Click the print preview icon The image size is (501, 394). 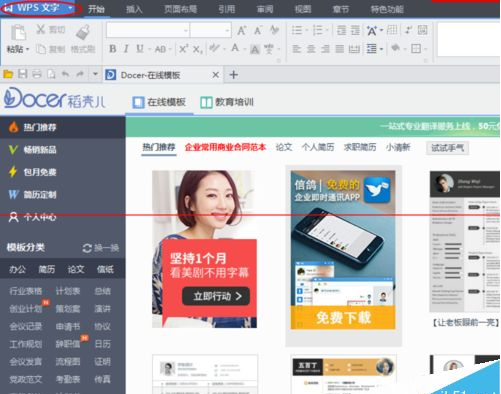(x=51, y=74)
